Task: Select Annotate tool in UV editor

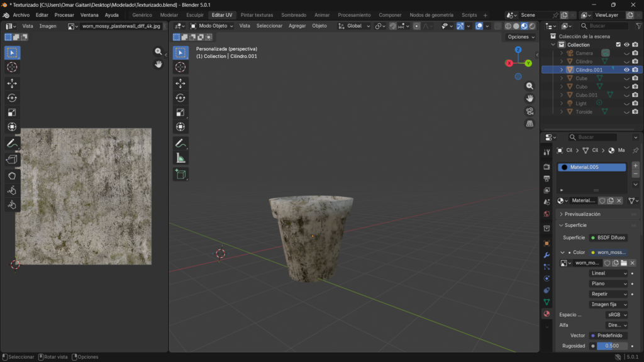Action: [12, 143]
